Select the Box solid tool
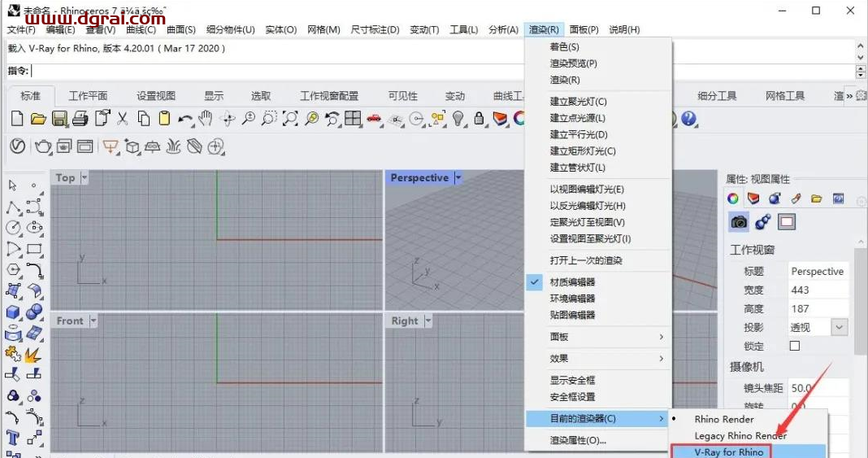 click(x=13, y=312)
